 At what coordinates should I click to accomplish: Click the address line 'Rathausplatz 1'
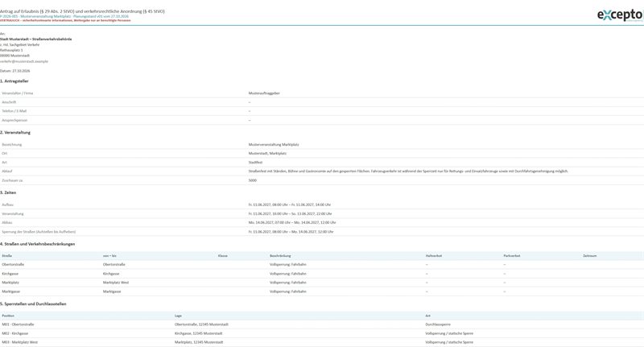point(11,50)
